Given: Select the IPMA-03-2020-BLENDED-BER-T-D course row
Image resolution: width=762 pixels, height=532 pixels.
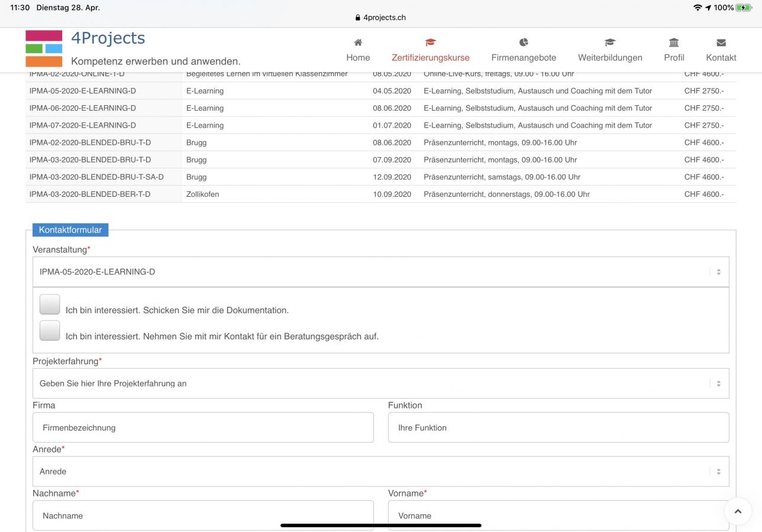Looking at the screenshot, I should coord(90,194).
